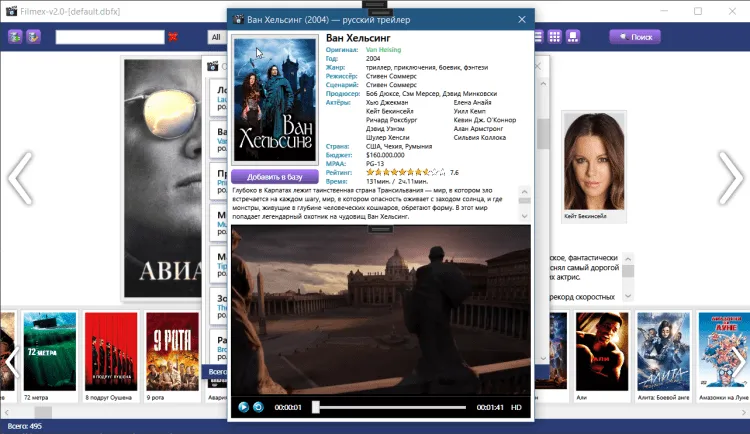
Task: Click the star rating bar
Action: [x=406, y=172]
